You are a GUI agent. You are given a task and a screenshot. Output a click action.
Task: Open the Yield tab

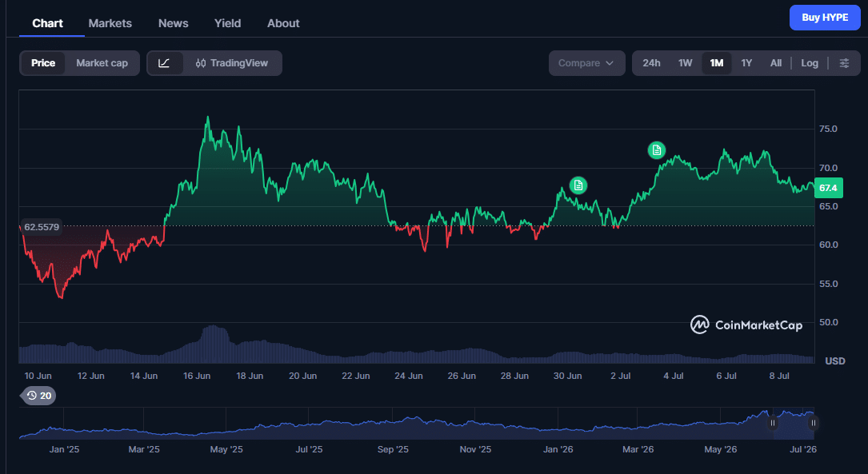(227, 23)
